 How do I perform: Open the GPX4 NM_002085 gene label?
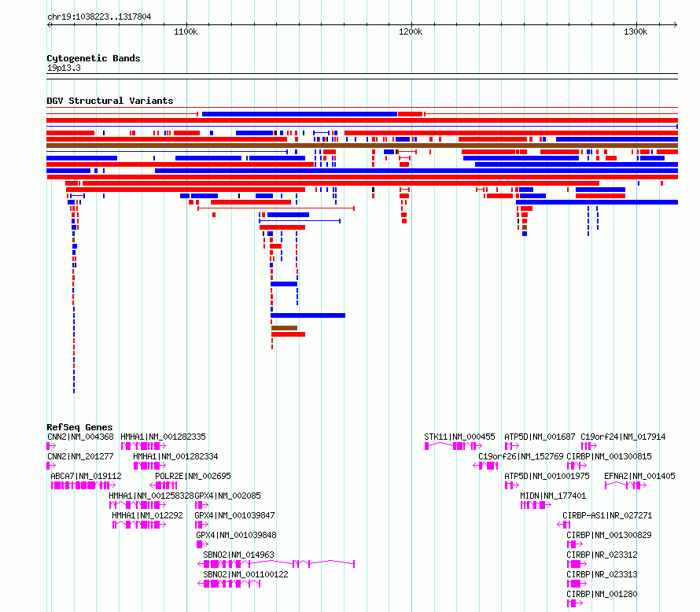(227, 496)
